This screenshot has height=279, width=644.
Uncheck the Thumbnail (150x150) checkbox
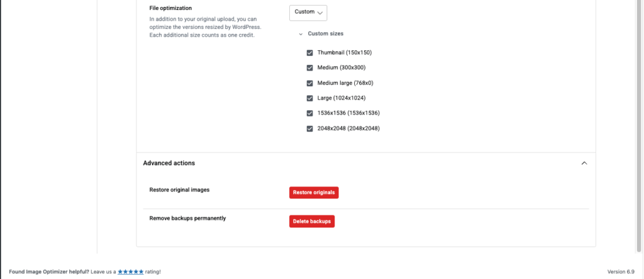(309, 53)
